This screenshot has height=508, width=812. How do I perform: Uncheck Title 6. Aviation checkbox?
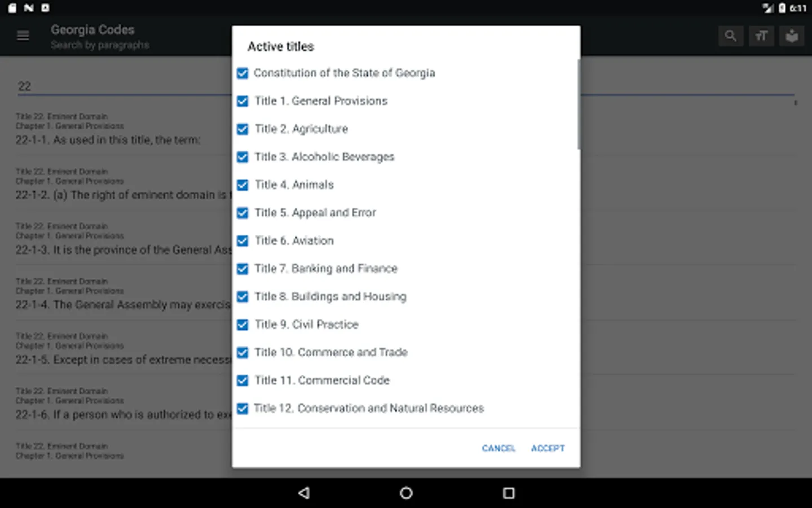click(x=242, y=241)
